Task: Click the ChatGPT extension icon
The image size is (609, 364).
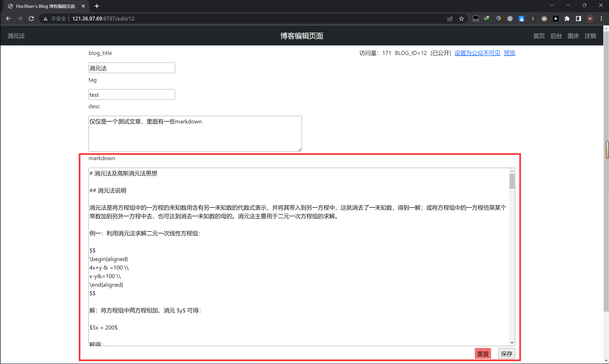Action: coord(510,19)
